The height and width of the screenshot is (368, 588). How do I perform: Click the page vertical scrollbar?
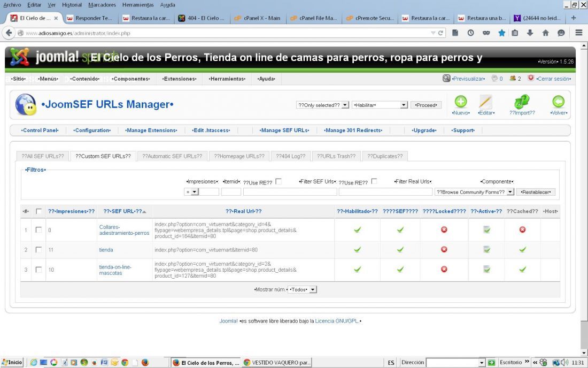click(584, 199)
